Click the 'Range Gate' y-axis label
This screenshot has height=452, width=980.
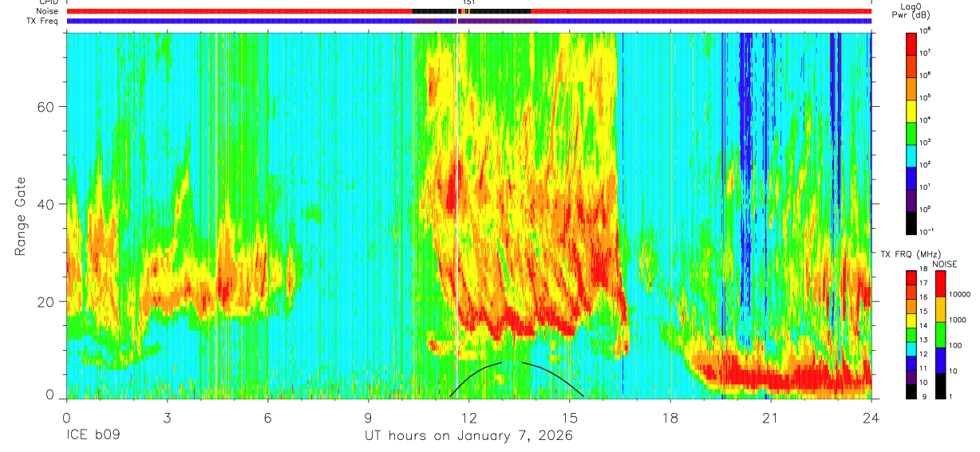(x=20, y=216)
